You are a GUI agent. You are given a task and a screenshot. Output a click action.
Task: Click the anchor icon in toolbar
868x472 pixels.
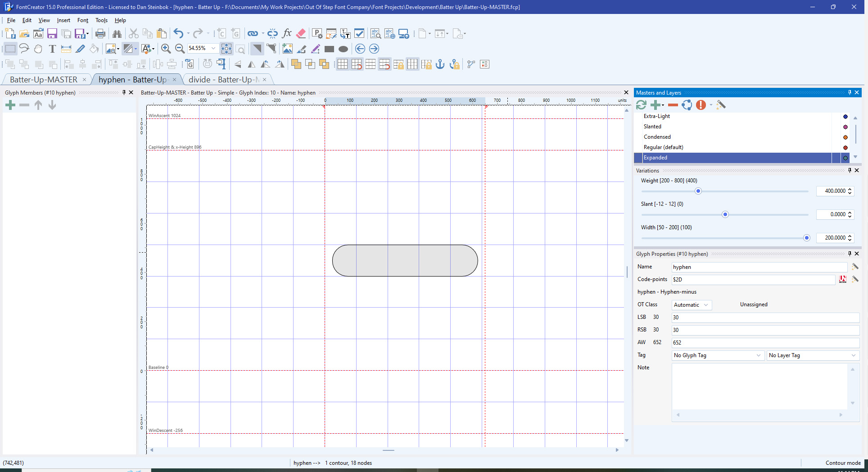tap(440, 64)
